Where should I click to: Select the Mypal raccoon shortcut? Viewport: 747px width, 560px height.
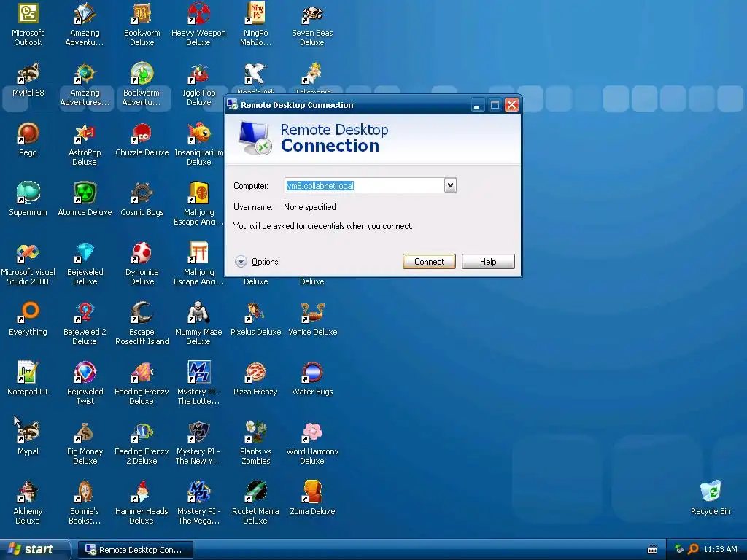tap(28, 432)
